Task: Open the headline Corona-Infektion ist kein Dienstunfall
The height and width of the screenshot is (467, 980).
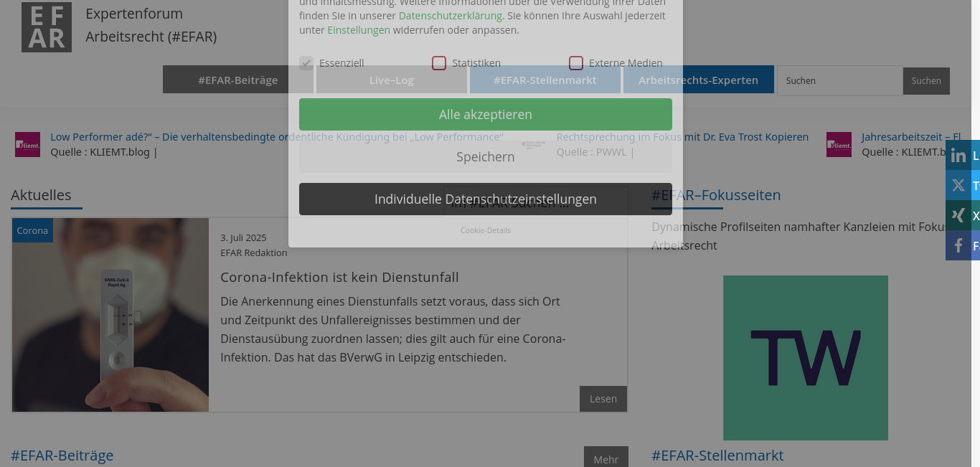Action: pyautogui.click(x=339, y=278)
